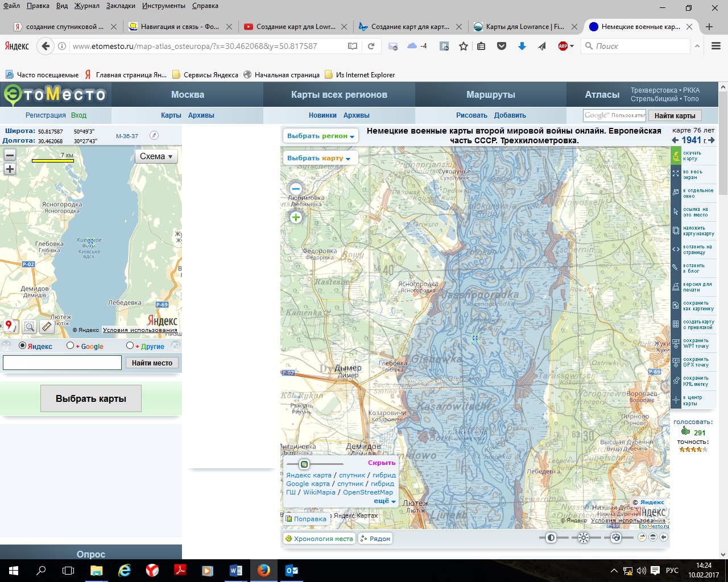Click the brightness sun icon below the map
The image size is (728, 582).
click(x=583, y=538)
